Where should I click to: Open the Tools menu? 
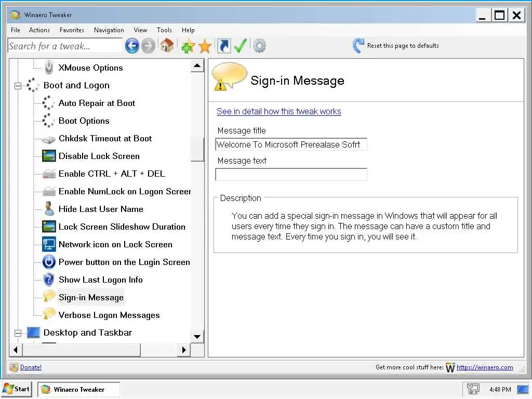164,30
